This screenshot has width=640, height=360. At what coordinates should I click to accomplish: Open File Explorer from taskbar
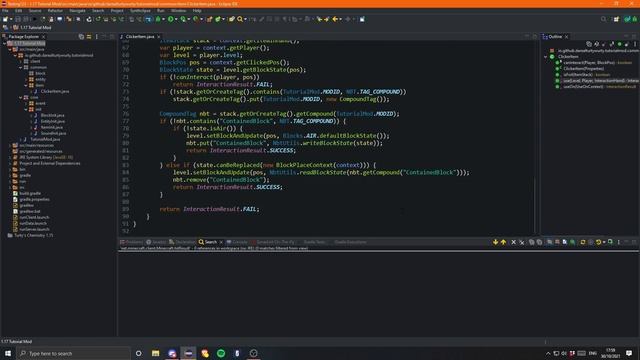pos(156,353)
